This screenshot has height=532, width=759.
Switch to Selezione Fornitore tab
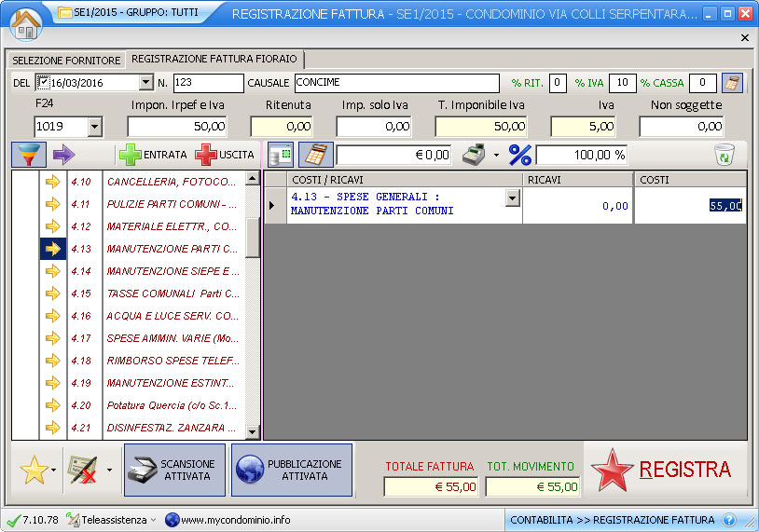[66, 61]
